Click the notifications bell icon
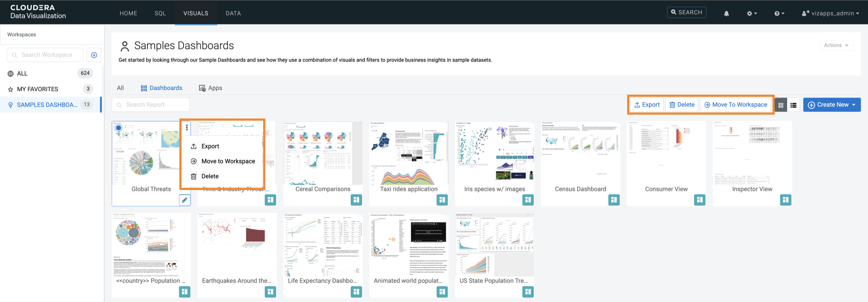 coord(726,13)
